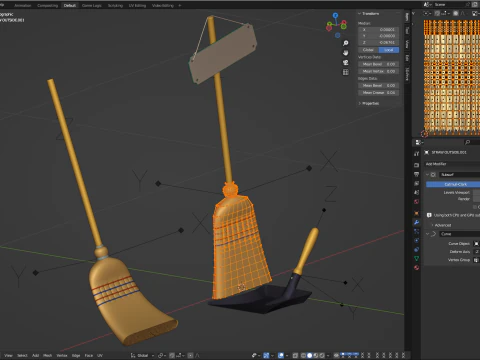Viewport: 480px width, 360px height.
Task: Open the Modifiers wrench tab icon
Action: [416, 222]
